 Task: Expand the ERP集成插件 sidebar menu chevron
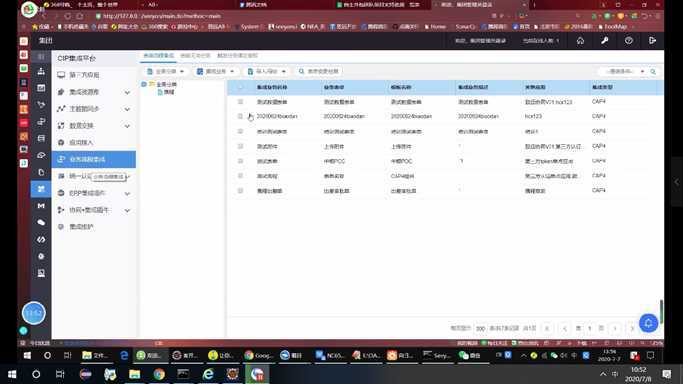pyautogui.click(x=127, y=193)
